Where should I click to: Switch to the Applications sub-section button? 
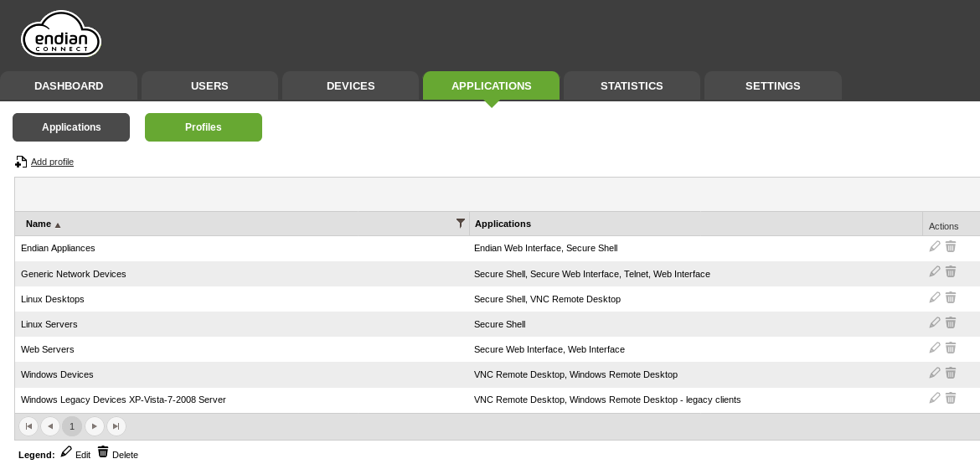click(71, 127)
